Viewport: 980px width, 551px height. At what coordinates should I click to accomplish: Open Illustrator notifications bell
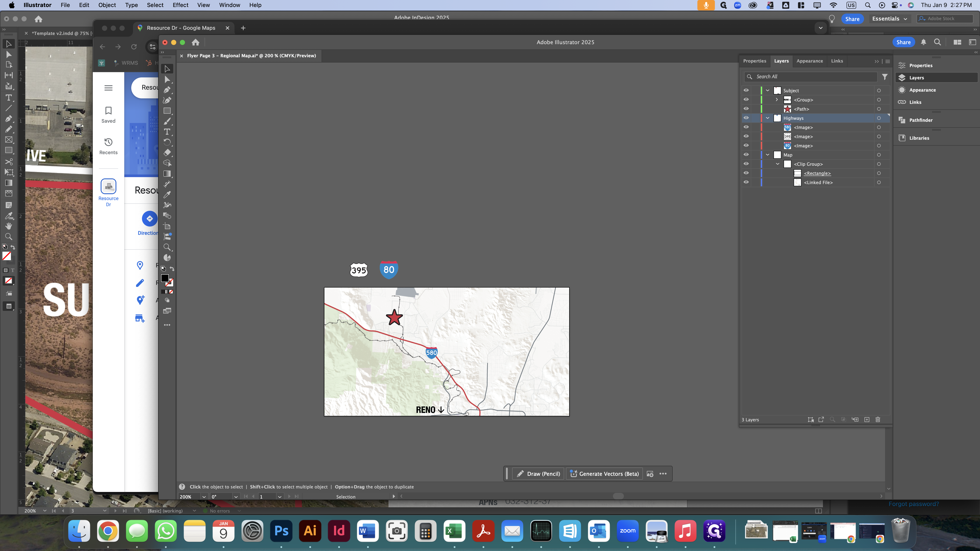923,42
